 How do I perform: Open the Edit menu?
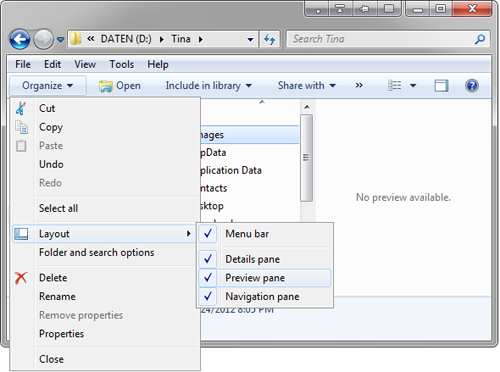[x=52, y=64]
